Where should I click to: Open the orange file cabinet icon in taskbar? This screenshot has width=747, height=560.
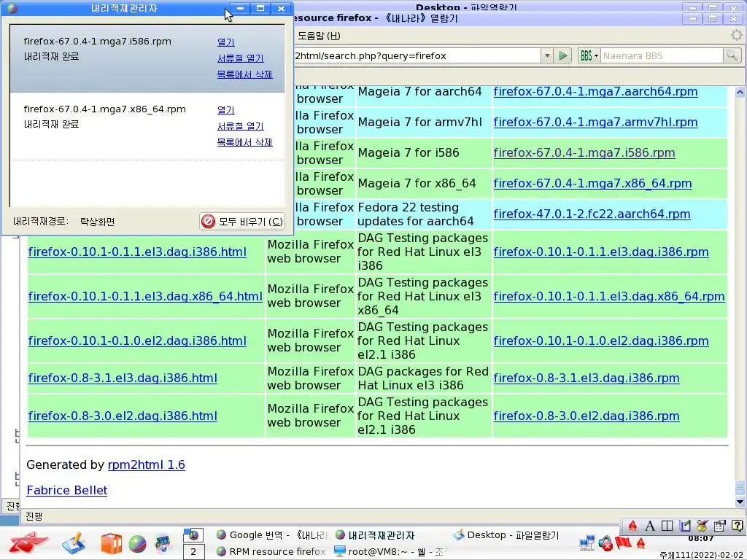click(111, 543)
